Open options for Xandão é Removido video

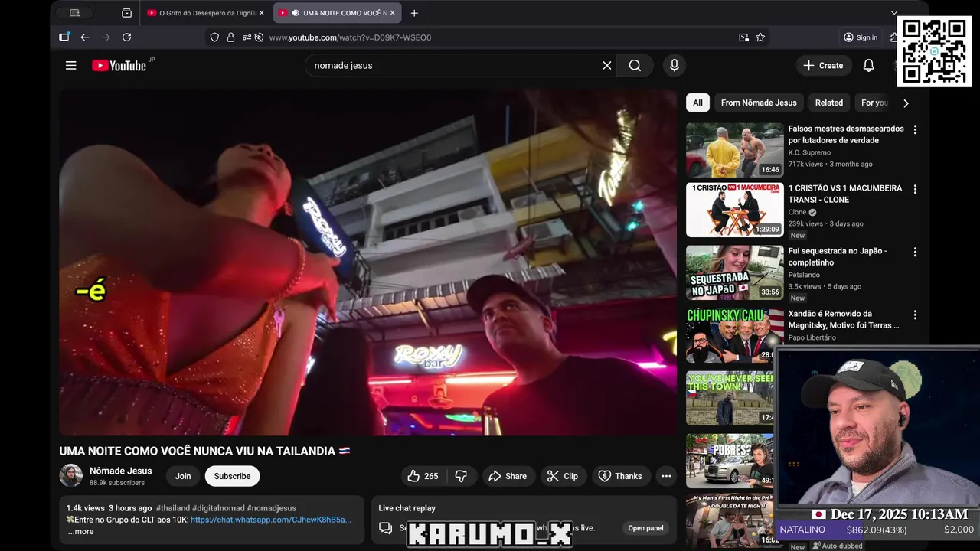(x=915, y=315)
